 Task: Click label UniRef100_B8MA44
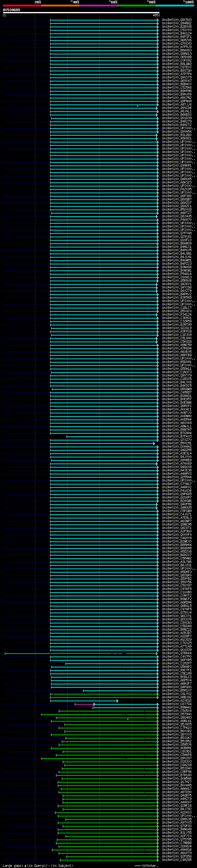click(177, 545)
